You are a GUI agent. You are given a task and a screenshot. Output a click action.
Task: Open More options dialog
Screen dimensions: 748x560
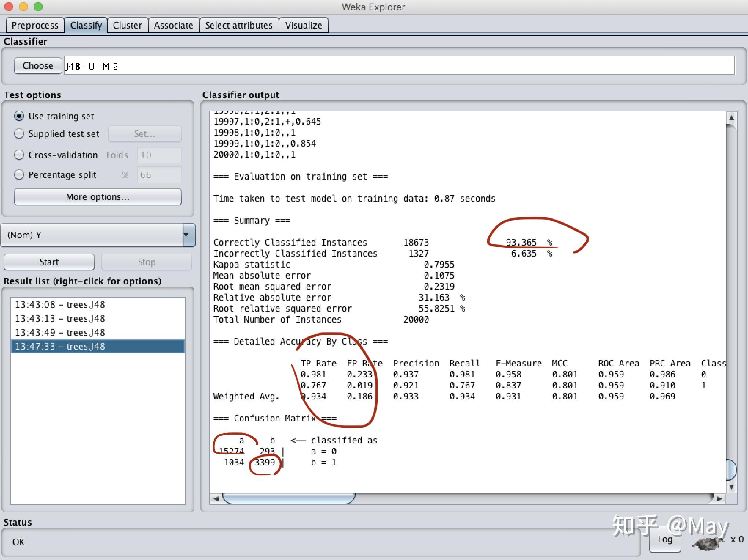98,197
